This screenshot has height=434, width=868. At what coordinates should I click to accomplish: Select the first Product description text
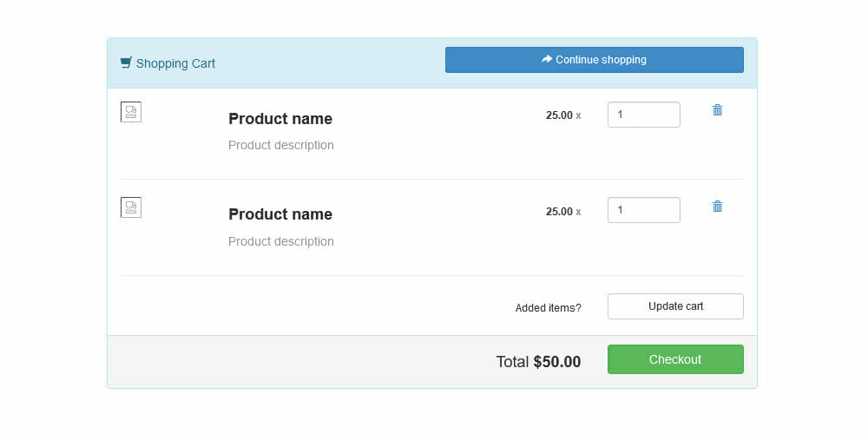tap(280, 145)
